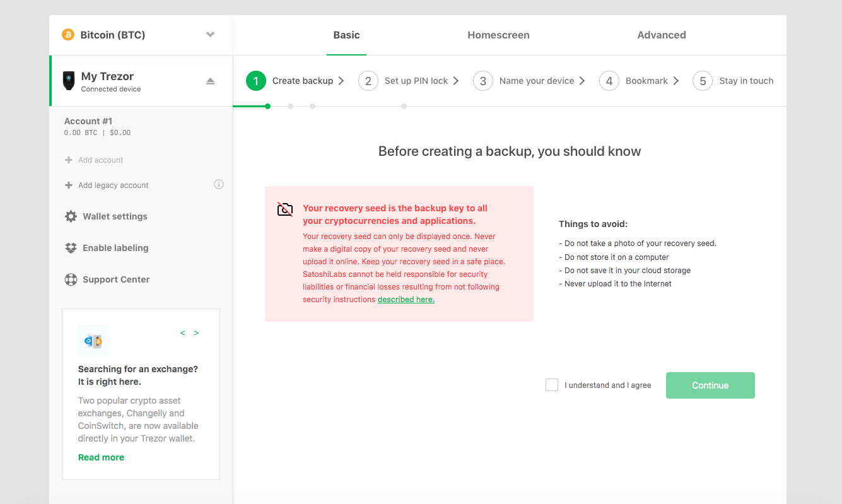Click step 1 circle for Create backup
This screenshot has width=842, height=504.
click(256, 81)
